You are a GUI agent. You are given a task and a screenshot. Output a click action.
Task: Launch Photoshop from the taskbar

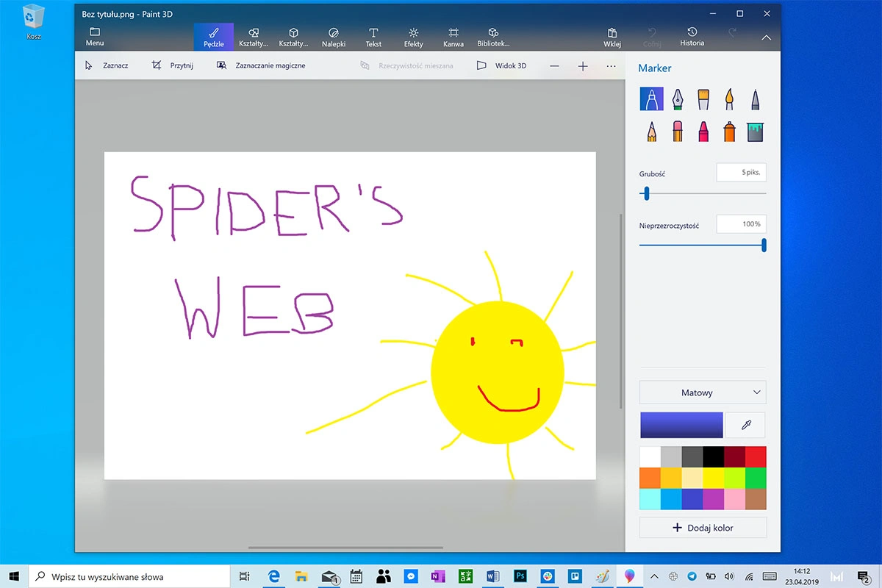point(520,577)
